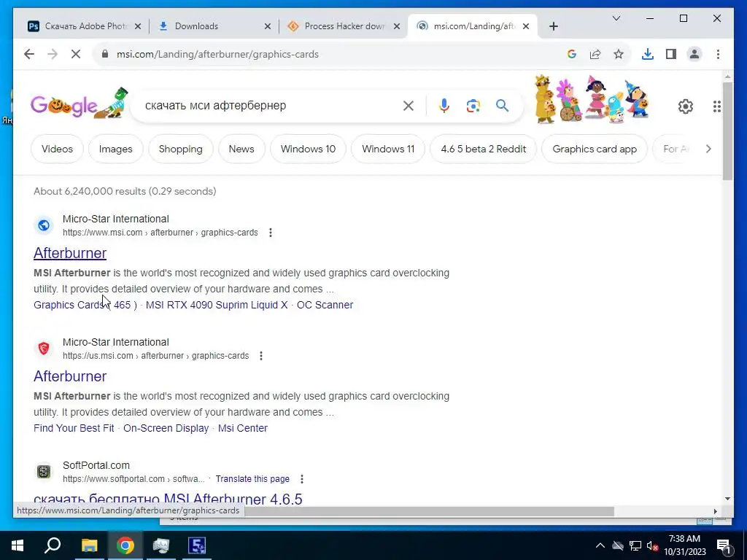
Task: Toggle Chrome side panel
Action: coord(671,54)
